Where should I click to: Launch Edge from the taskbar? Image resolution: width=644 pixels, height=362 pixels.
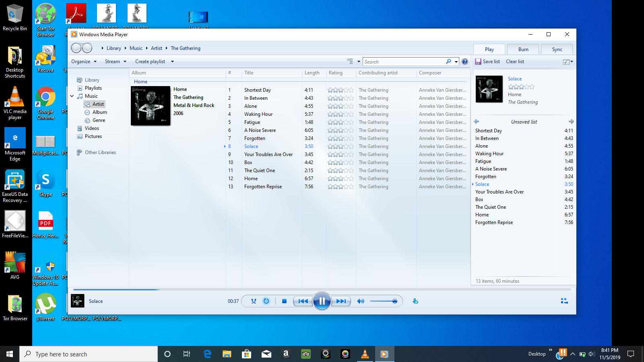207,354
